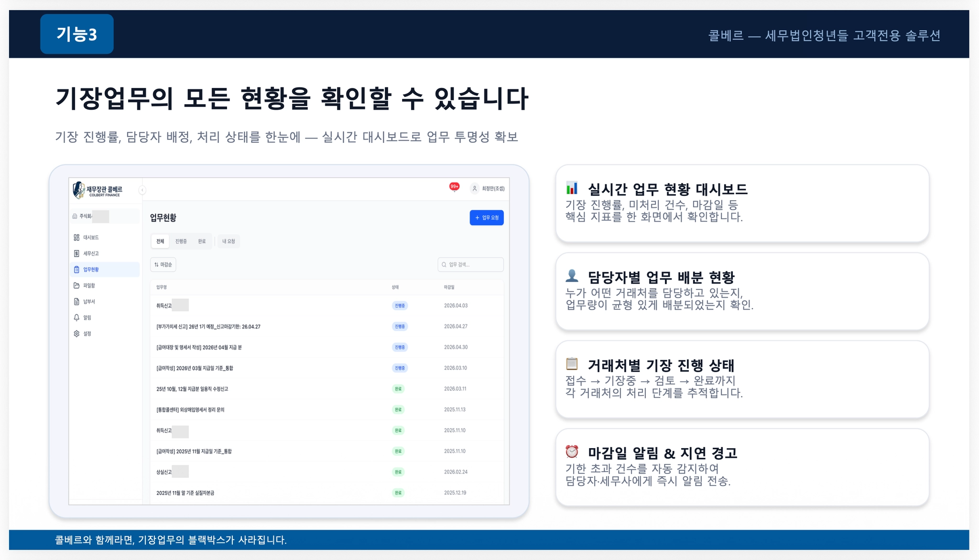Screen dimensions: 979x560
Task: Collapse the sidebar with the chevron
Action: tap(142, 190)
